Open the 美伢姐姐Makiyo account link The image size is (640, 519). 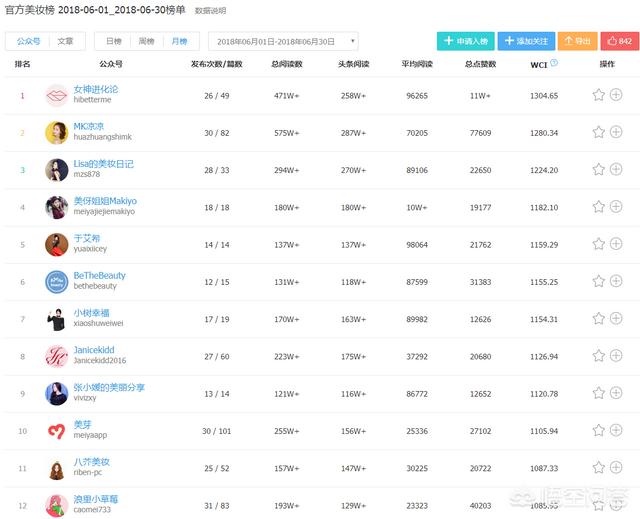pyautogui.click(x=105, y=201)
